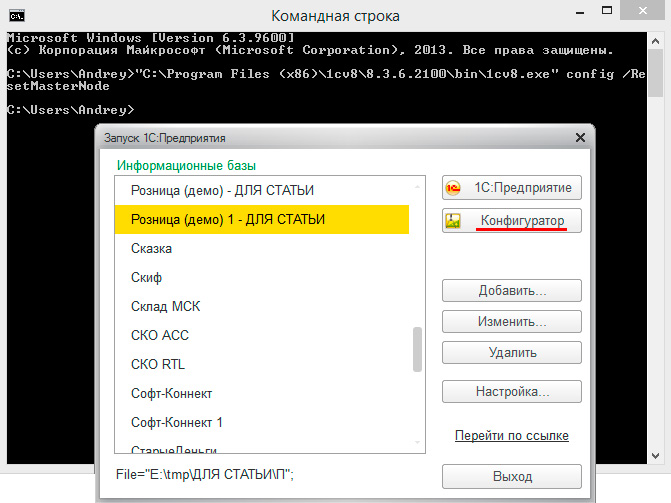Follow the Перейти по ссылке link
Image resolution: width=671 pixels, height=503 pixels.
[511, 435]
